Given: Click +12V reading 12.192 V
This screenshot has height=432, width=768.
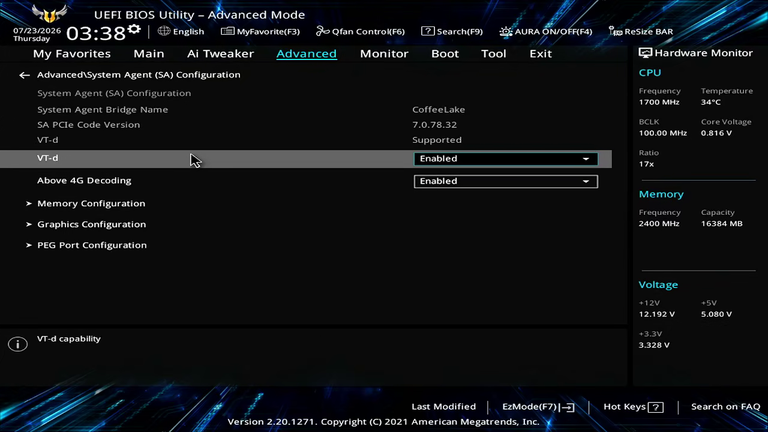Looking at the screenshot, I should (657, 314).
